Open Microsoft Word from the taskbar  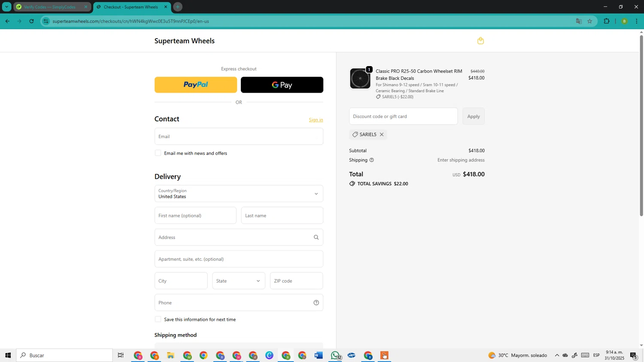tap(319, 356)
